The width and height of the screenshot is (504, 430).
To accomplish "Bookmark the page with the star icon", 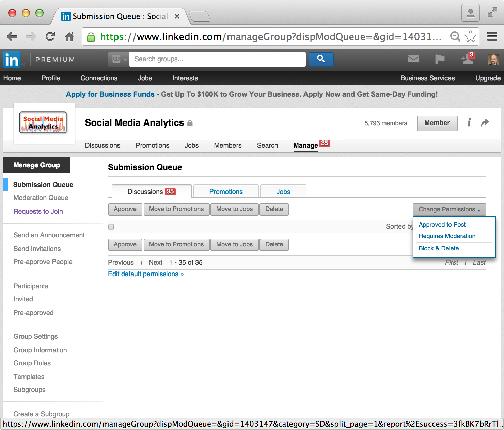I will pyautogui.click(x=470, y=36).
